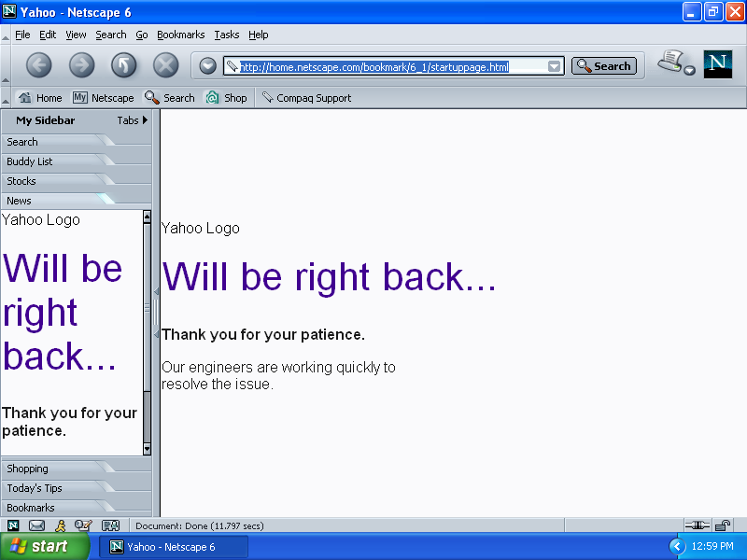Open the View menu
Image resolution: width=747 pixels, height=560 pixels.
coord(76,35)
